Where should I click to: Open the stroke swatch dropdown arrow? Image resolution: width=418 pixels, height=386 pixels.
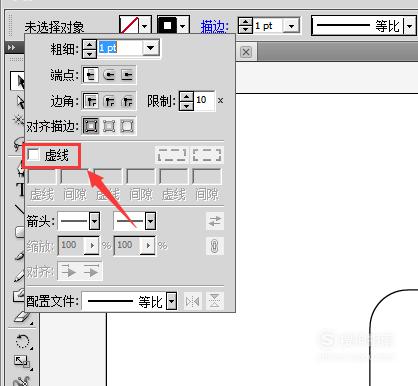tap(182, 26)
